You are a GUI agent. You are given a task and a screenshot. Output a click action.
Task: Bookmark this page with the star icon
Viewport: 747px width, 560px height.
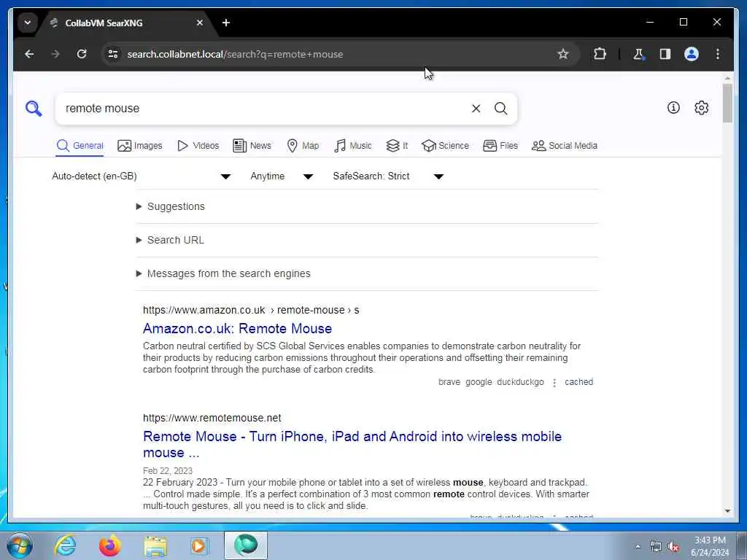click(563, 54)
